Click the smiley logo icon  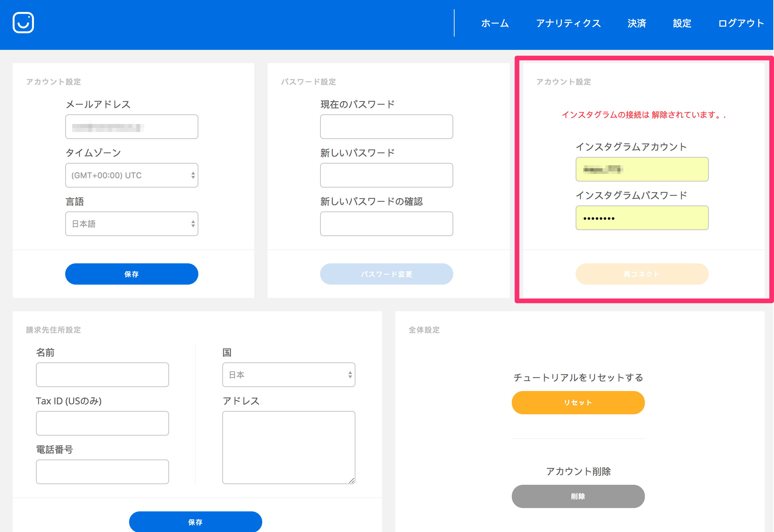click(23, 23)
